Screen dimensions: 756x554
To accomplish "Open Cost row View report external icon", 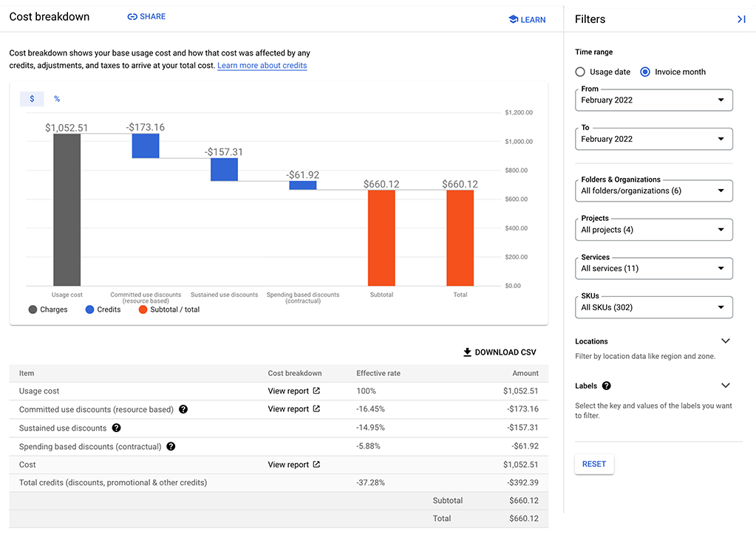I will pyautogui.click(x=316, y=465).
